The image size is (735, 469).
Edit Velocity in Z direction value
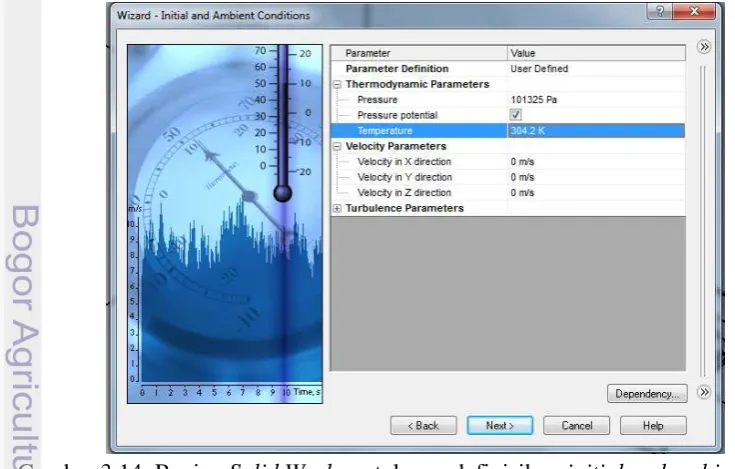pyautogui.click(x=596, y=193)
